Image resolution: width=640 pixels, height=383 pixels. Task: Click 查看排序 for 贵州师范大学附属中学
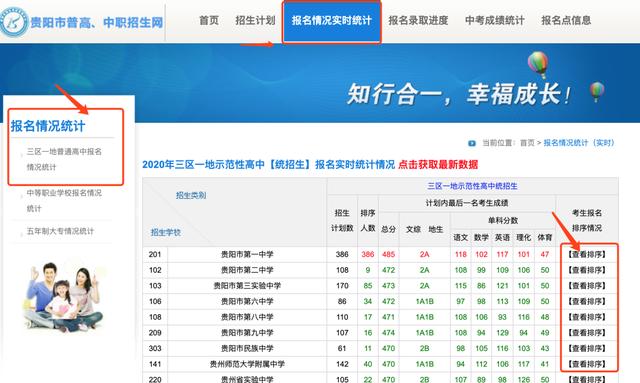[x=587, y=364]
